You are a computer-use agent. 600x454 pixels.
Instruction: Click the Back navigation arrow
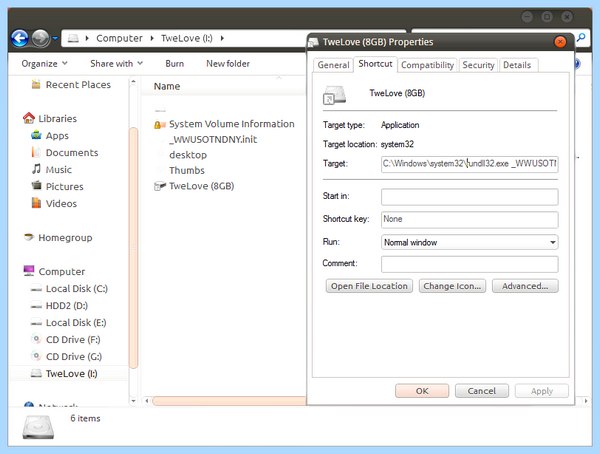click(20, 38)
